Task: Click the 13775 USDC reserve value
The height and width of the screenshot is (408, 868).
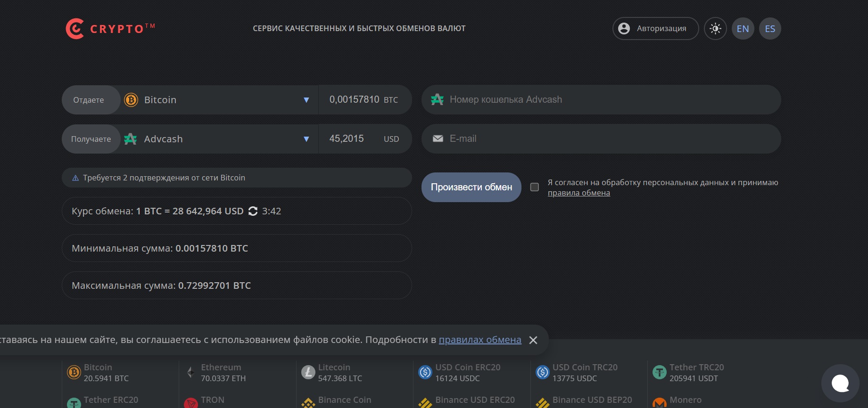Action: click(x=575, y=378)
